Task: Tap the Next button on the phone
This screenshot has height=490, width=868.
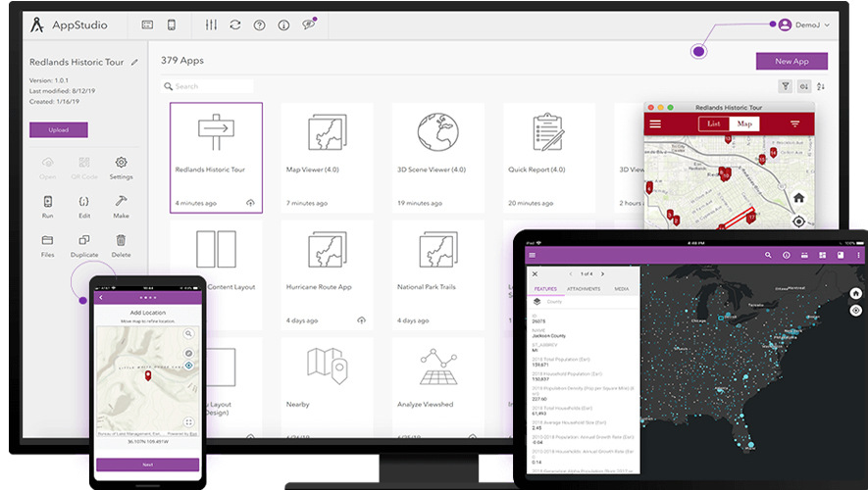Action: tap(148, 465)
